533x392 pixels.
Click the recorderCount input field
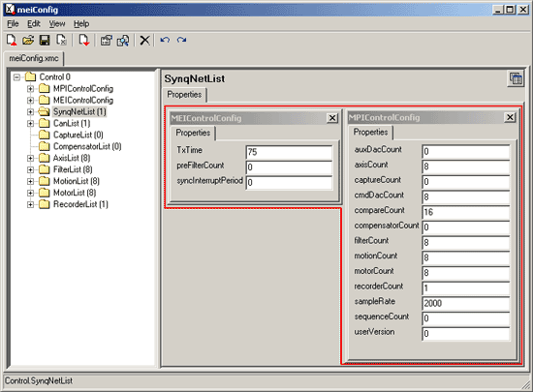[x=466, y=288]
